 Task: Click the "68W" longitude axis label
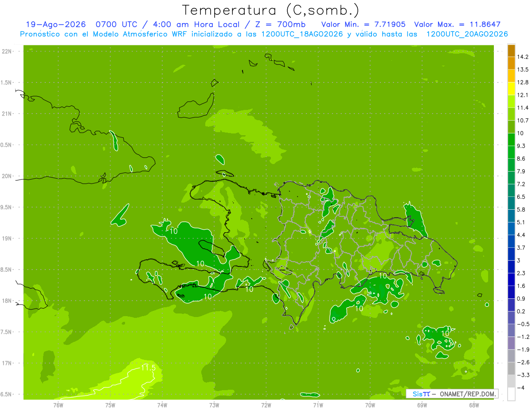coord(474,405)
